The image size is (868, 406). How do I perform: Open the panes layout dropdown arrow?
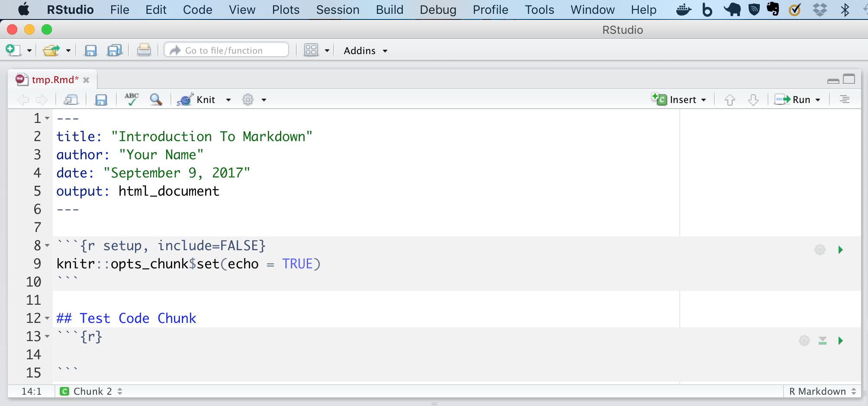point(327,51)
